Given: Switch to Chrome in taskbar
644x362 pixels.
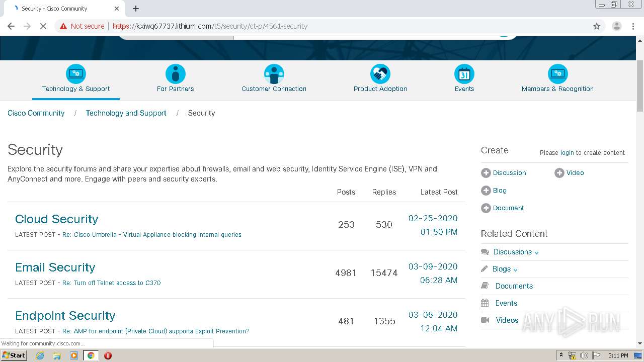Looking at the screenshot, I should [x=91, y=355].
